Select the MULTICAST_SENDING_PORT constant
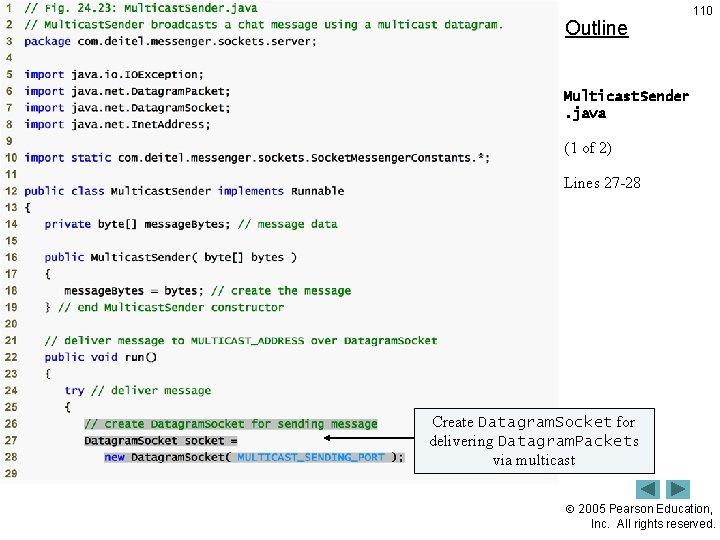This screenshot has width=720, height=540. click(x=311, y=457)
